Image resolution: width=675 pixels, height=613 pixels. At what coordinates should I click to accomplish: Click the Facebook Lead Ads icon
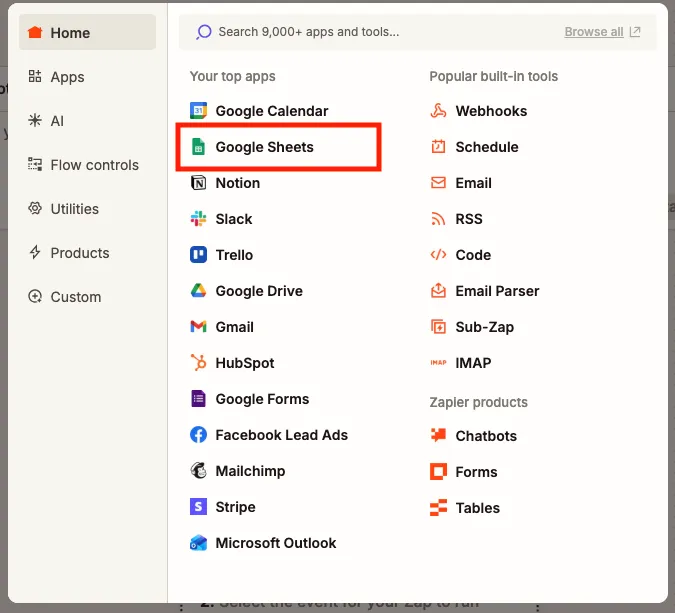[198, 435]
